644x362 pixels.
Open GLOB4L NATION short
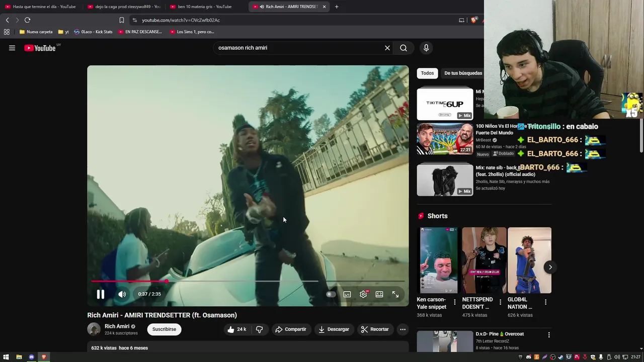click(x=529, y=260)
